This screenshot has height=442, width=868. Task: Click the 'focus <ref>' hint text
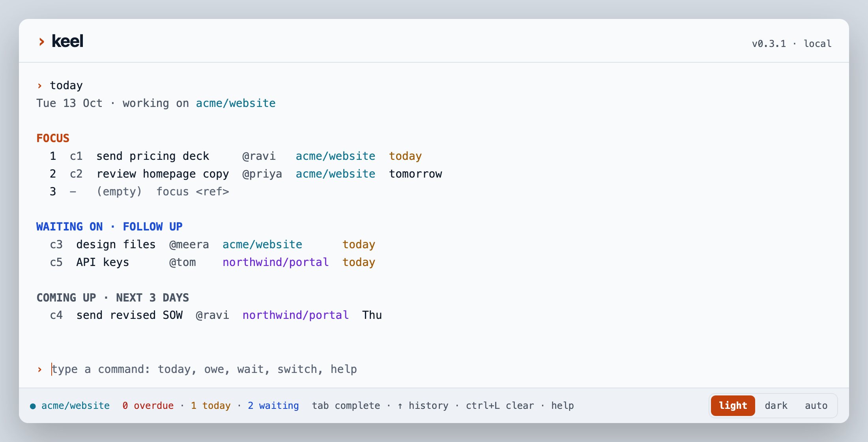pyautogui.click(x=193, y=192)
